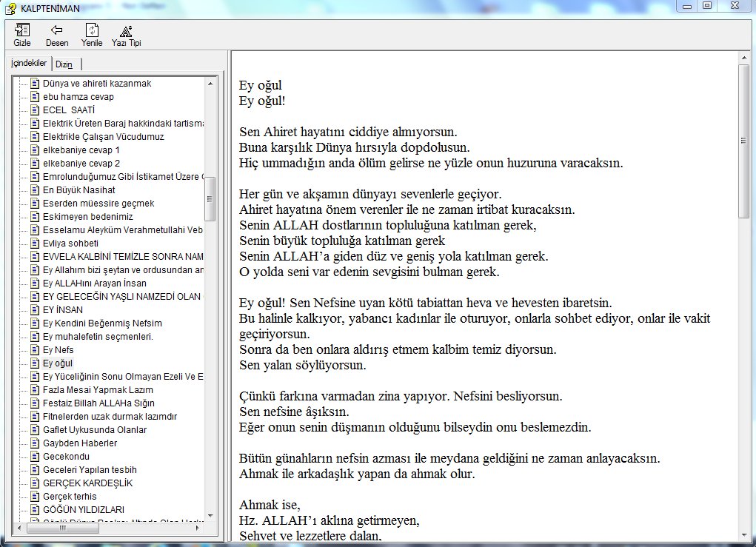Open the En Büyük Nasihat topic

[78, 190]
